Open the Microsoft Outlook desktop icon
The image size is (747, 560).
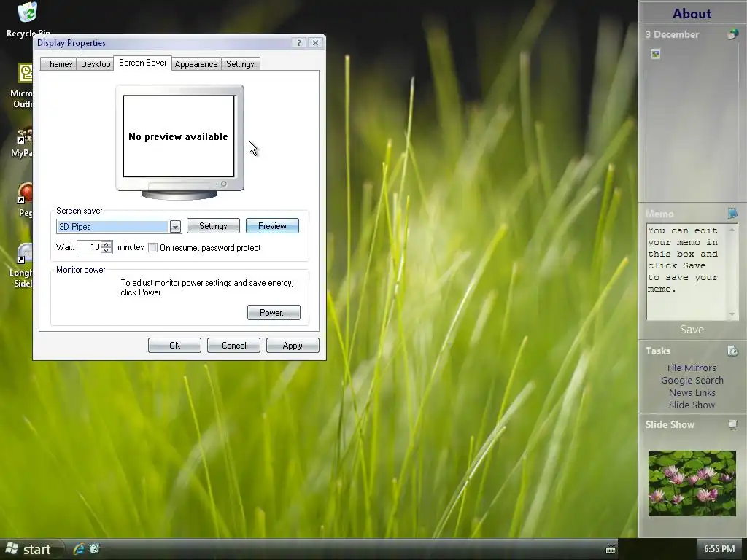tap(23, 86)
